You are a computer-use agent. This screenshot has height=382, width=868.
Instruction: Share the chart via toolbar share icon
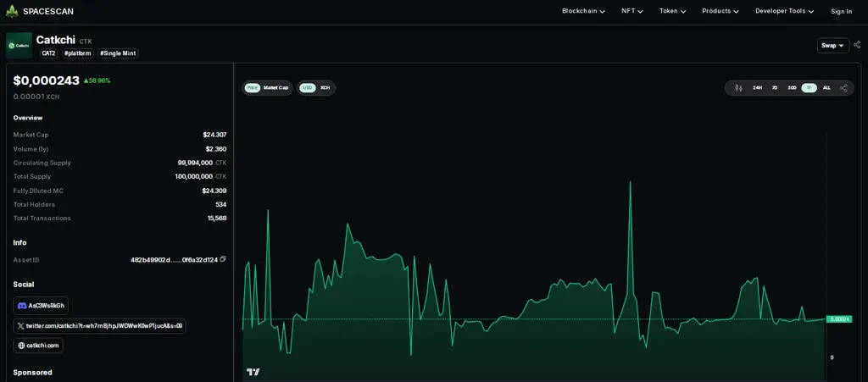843,88
